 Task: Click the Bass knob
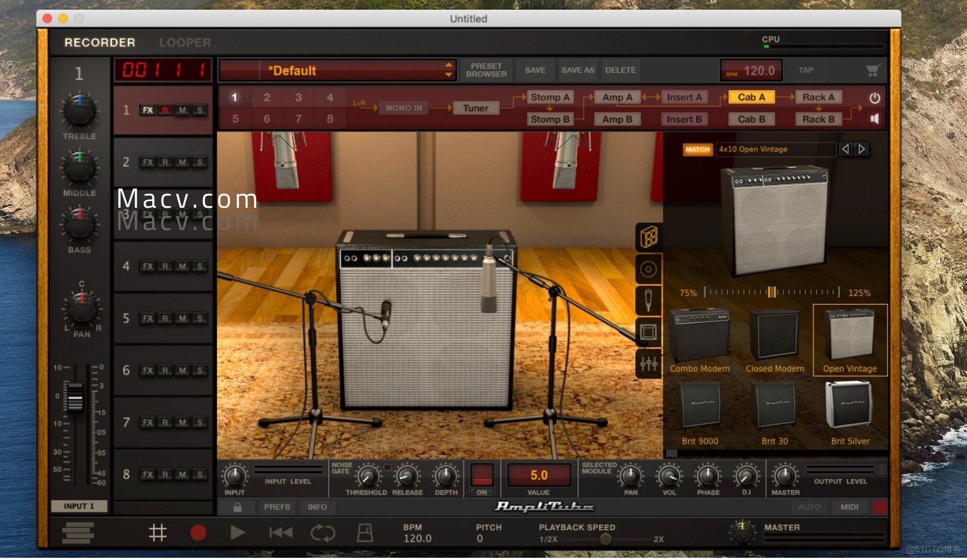(79, 224)
